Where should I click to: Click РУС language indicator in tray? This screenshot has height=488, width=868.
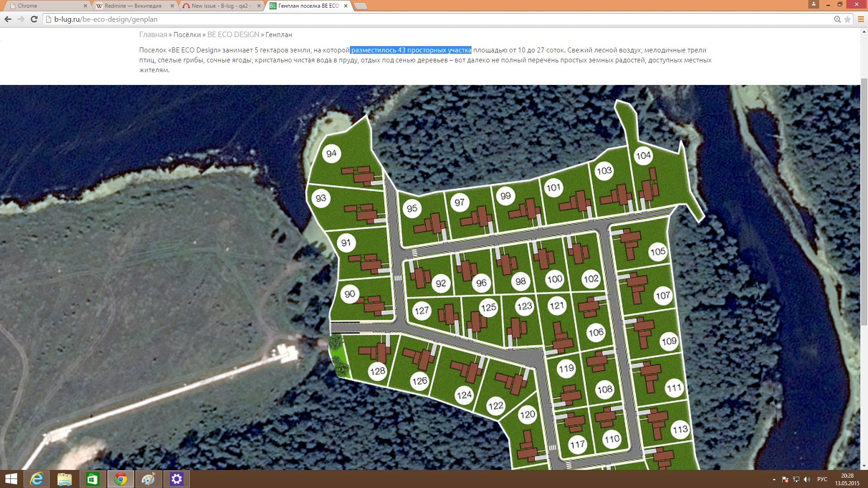tap(822, 479)
